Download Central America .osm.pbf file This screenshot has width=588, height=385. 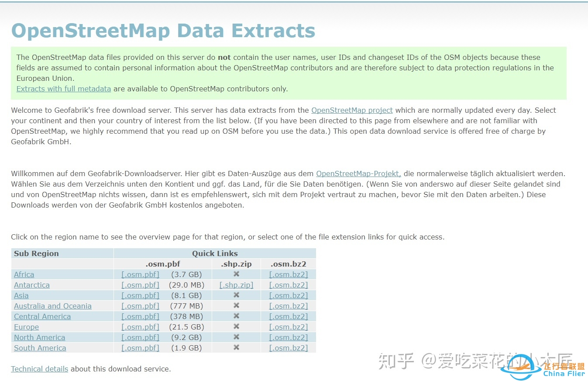coord(140,316)
